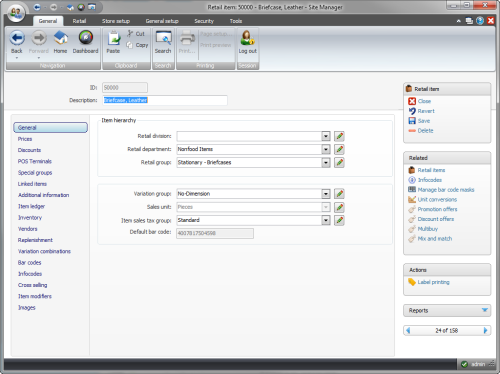Delete the retail item
The image size is (500, 374).
point(425,131)
